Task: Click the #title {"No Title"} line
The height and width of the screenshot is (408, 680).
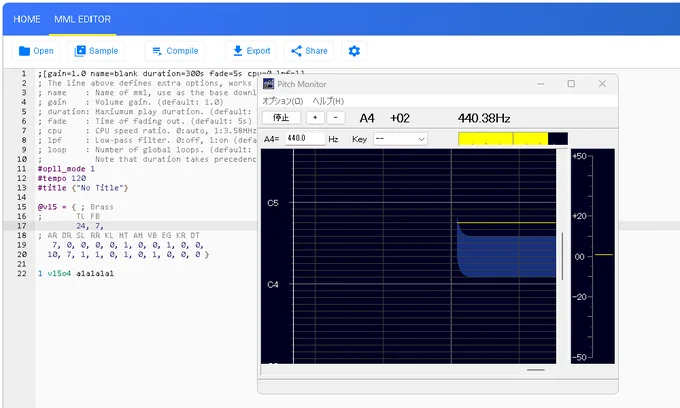Action: 83,188
